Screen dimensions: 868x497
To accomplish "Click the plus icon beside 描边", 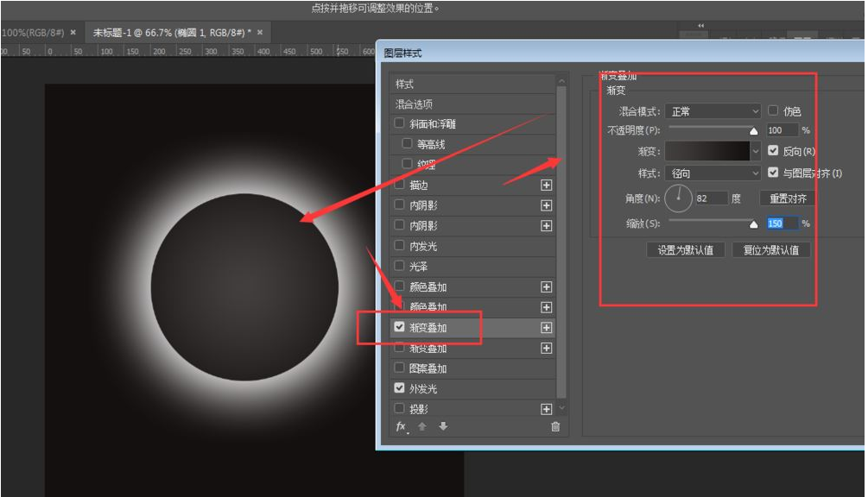I will pyautogui.click(x=547, y=186).
